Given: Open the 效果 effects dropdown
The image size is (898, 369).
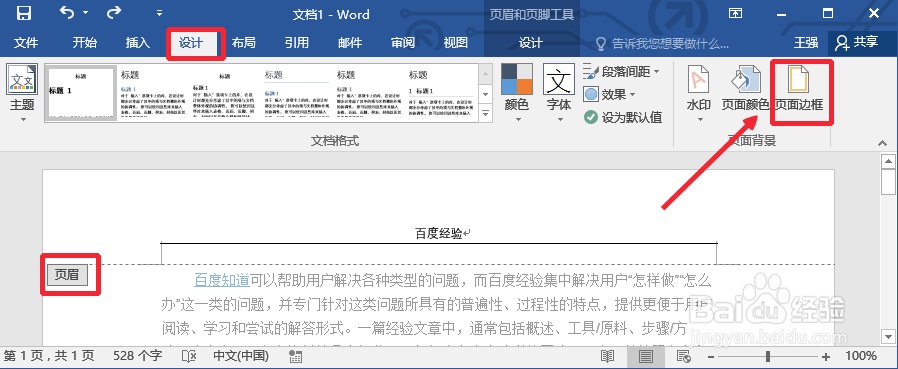Looking at the screenshot, I should [x=609, y=95].
